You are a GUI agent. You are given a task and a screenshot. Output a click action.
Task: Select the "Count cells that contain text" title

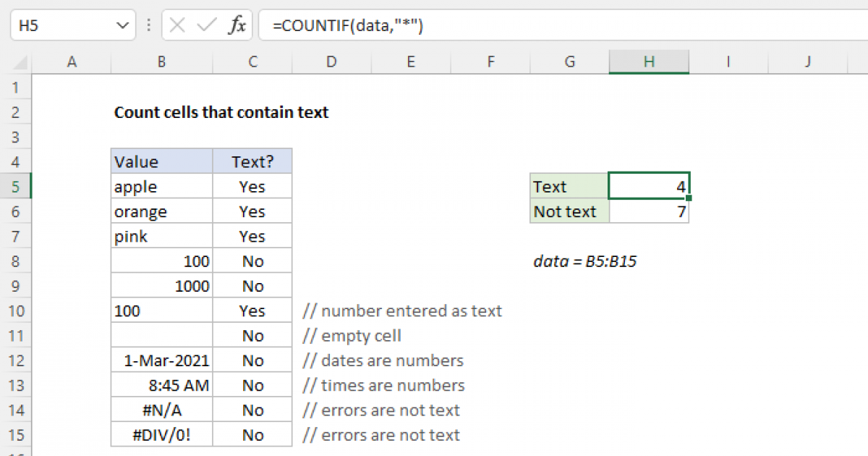(x=221, y=112)
